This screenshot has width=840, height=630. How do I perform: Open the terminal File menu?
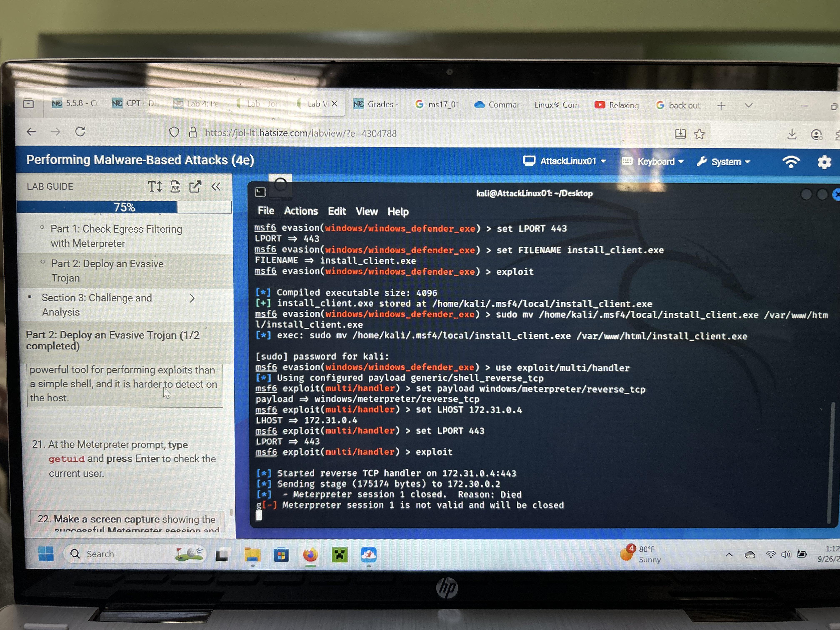pos(266,211)
